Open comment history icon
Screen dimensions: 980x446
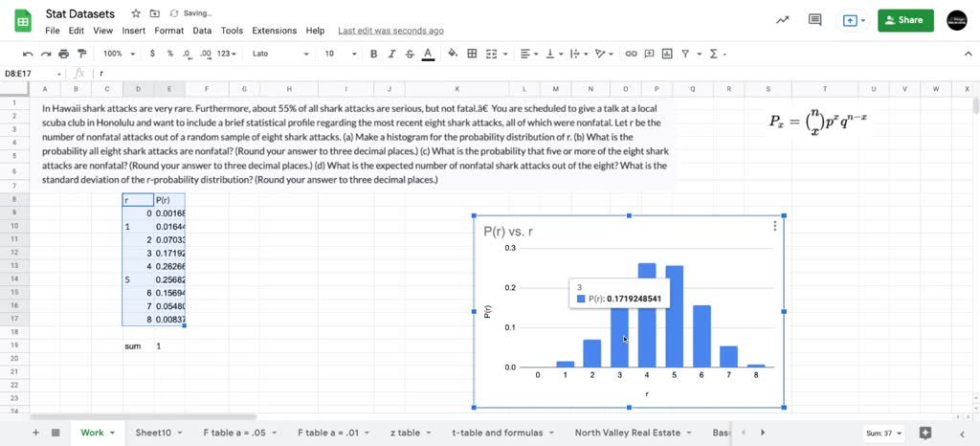click(x=814, y=20)
